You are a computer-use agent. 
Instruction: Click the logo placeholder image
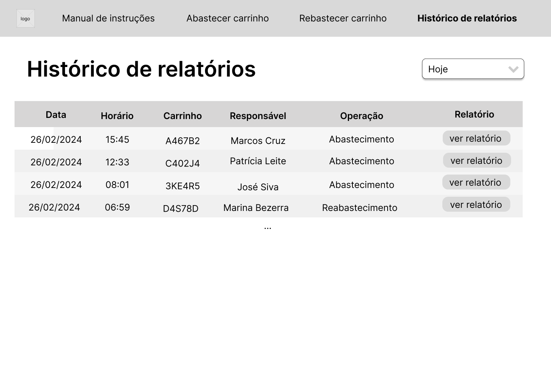pyautogui.click(x=26, y=18)
